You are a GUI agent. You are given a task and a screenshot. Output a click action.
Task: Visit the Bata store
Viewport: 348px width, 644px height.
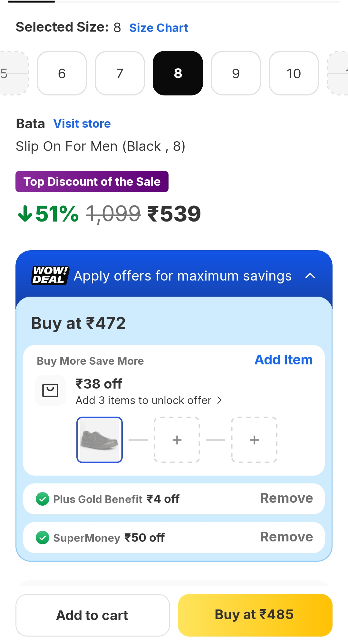pos(82,124)
